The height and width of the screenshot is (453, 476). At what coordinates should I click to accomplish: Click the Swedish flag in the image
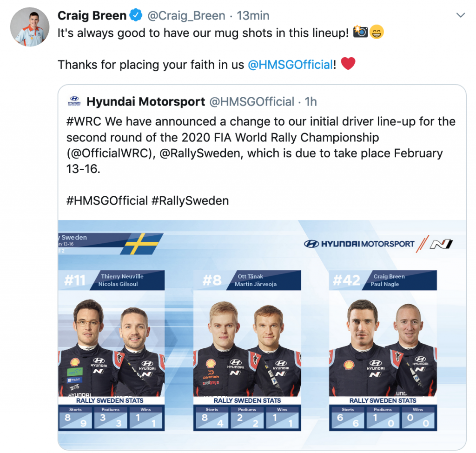(142, 244)
